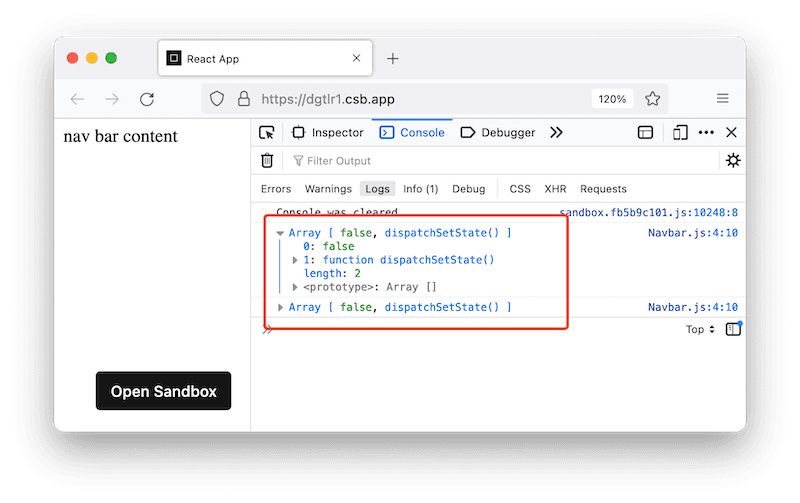Disable the Logs filter button
This screenshot has width=800, height=503.
377,189
